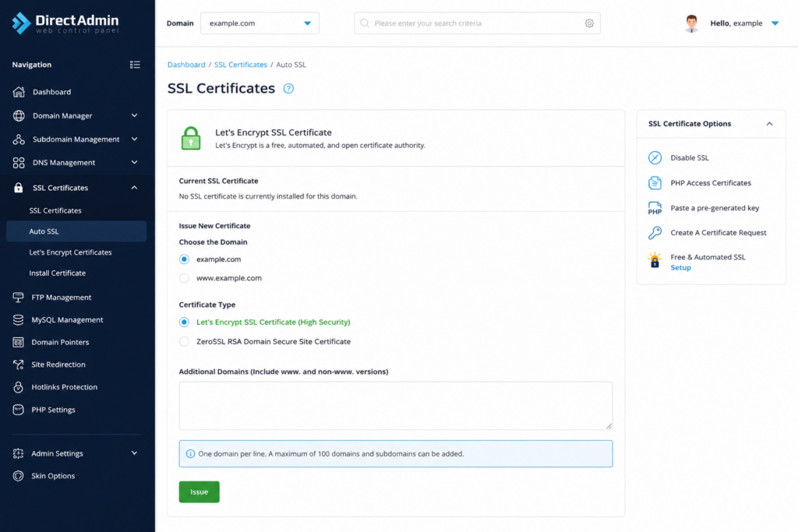Screen dimensions: 798x532
Task: Click the user avatar picture
Action: (691, 23)
